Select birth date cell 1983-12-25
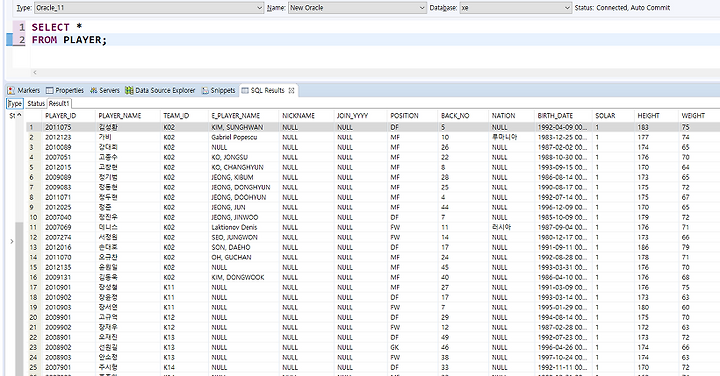This screenshot has height=376, width=720. pos(562,137)
